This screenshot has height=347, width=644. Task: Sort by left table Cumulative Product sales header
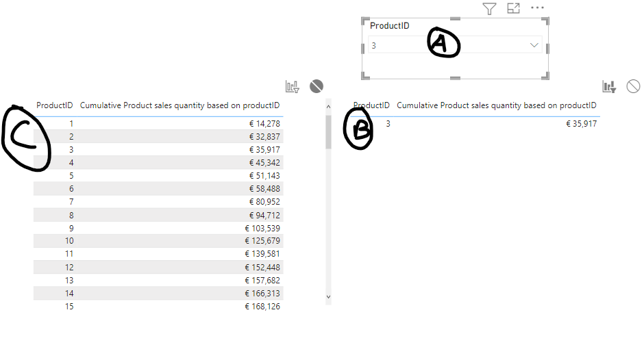point(179,105)
